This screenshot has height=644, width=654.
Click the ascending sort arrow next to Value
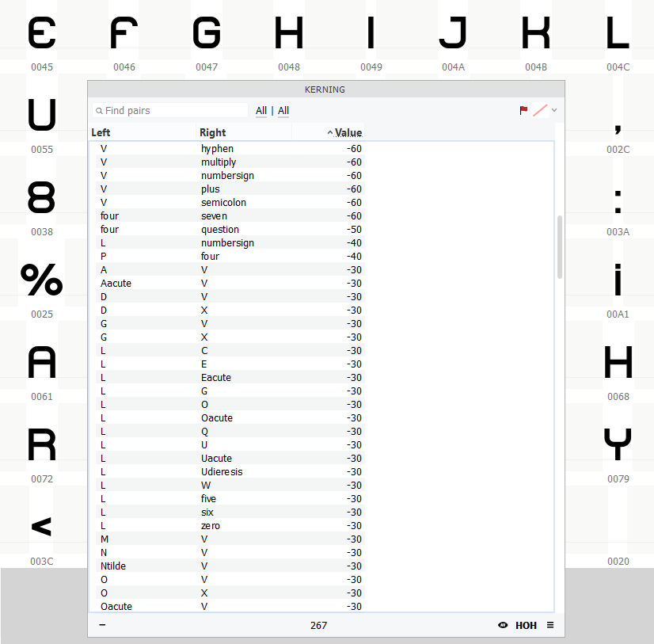pos(330,133)
